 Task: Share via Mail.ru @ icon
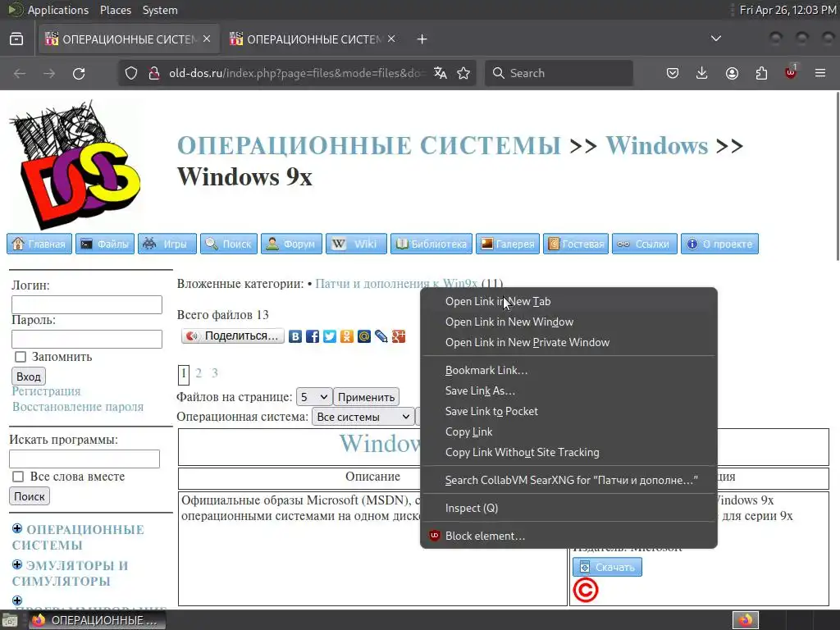coord(363,336)
